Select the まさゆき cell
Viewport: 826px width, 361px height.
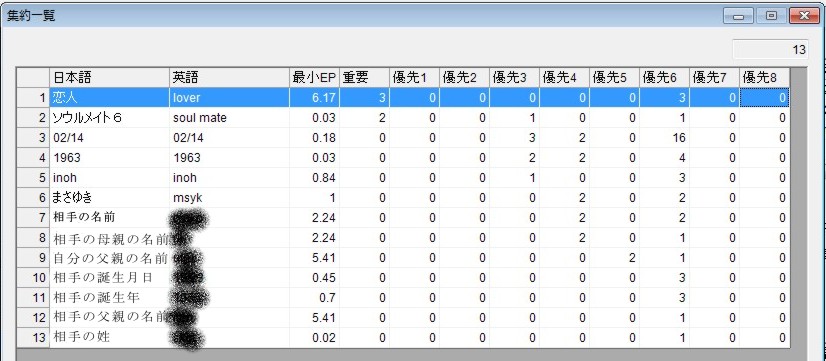click(110, 198)
